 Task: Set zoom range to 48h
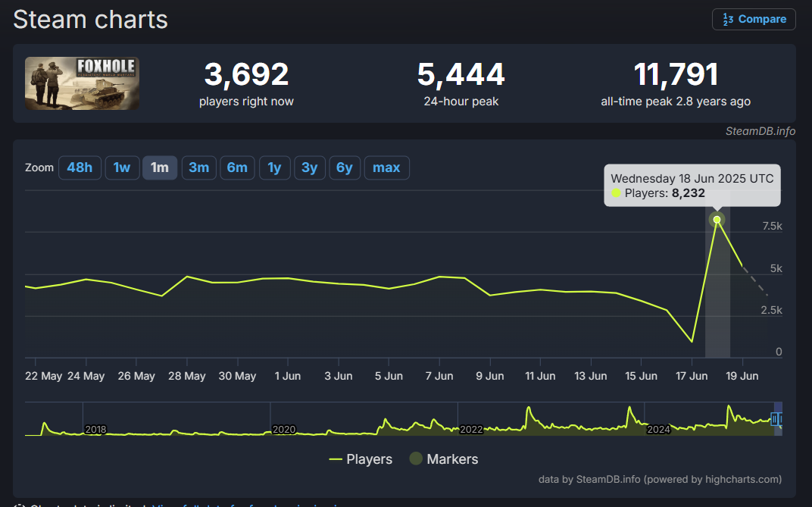pos(80,167)
